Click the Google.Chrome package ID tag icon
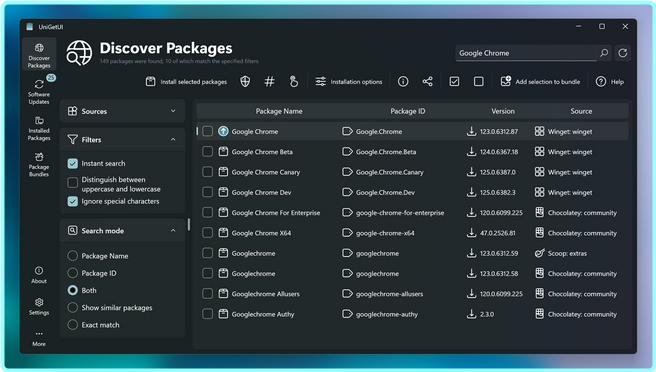Image resolution: width=656 pixels, height=372 pixels. (347, 131)
